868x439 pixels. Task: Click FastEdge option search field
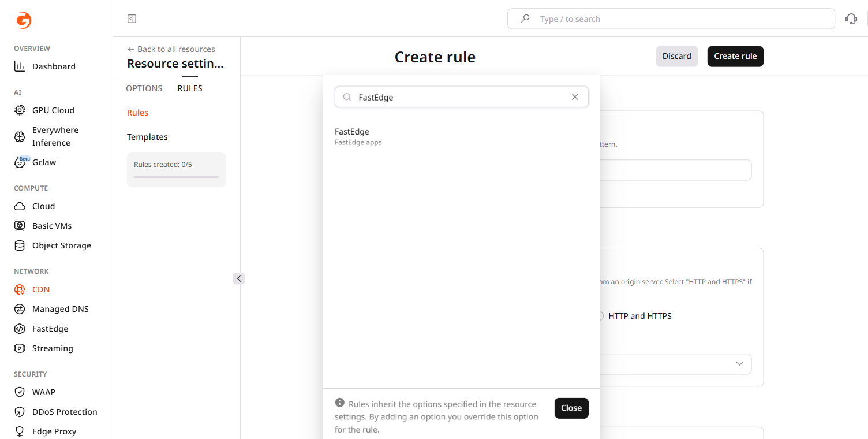point(462,97)
